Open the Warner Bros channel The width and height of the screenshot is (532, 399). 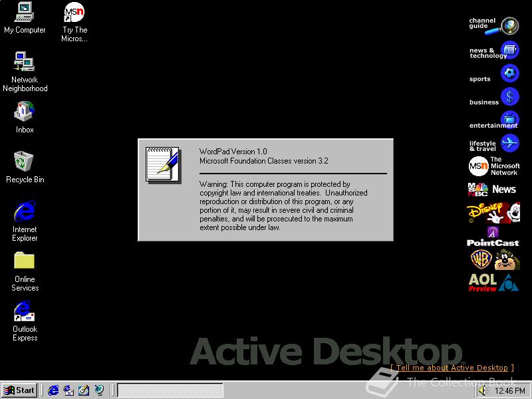pos(495,259)
